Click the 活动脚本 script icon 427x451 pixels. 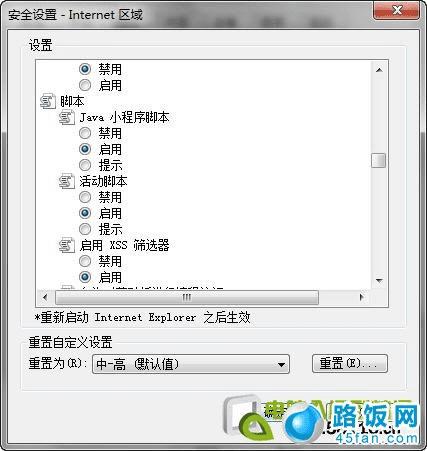[67, 181]
